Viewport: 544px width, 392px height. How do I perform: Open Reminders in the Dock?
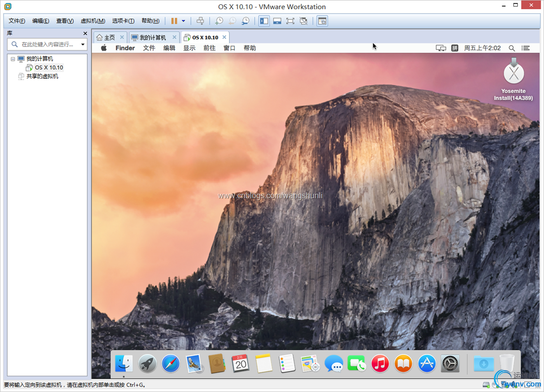tap(287, 363)
